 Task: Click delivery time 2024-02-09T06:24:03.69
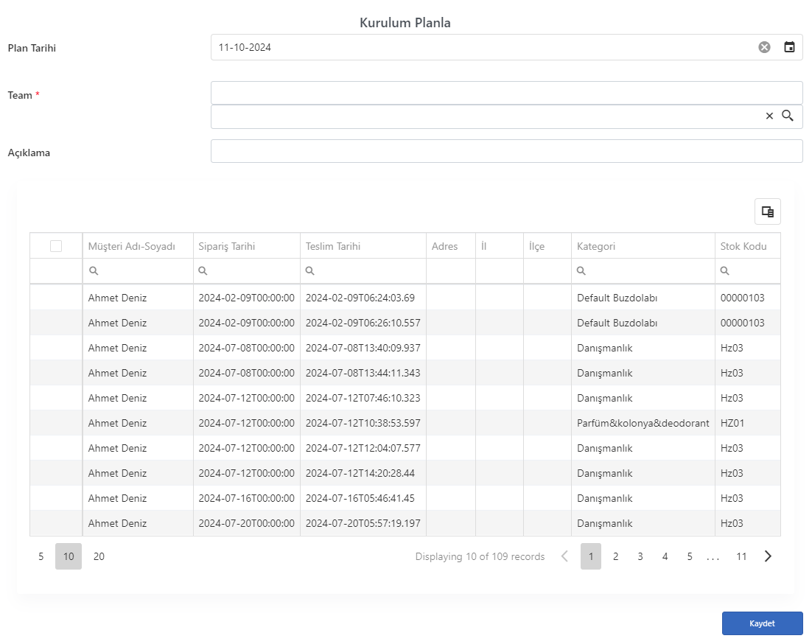tap(363, 298)
